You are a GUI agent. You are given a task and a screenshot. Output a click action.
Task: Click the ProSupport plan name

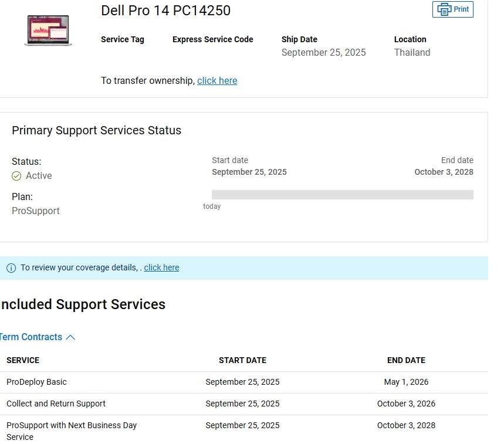36,211
